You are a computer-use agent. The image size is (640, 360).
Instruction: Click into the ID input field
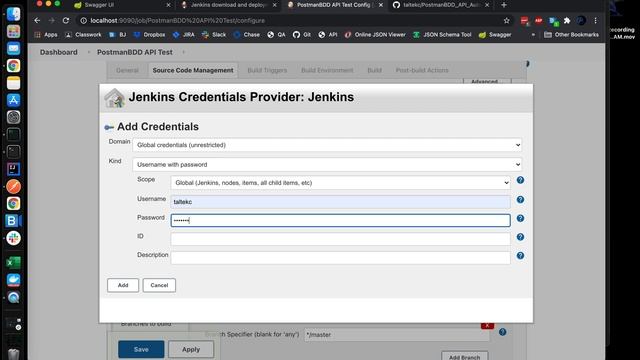tap(340, 239)
